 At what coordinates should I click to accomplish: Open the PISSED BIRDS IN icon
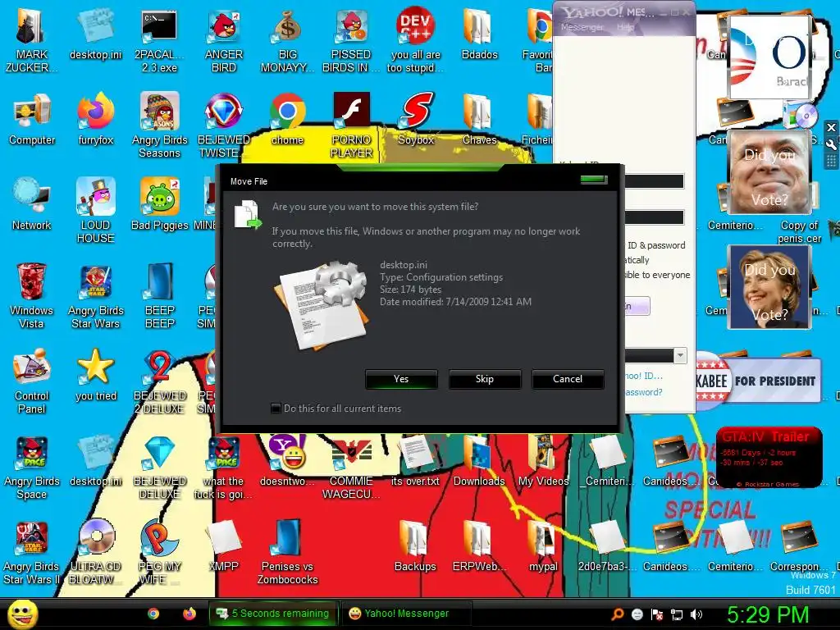tap(351, 40)
